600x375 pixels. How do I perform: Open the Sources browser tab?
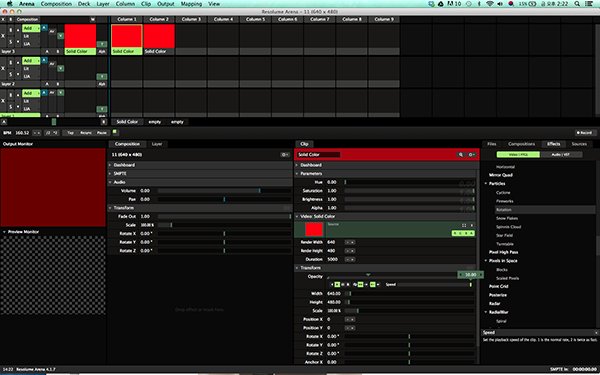579,144
